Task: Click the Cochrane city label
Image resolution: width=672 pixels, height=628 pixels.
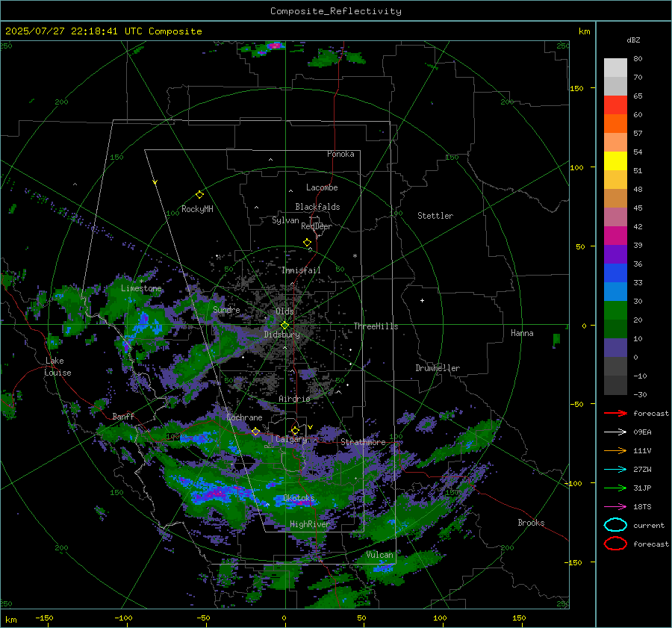Action: coord(244,417)
